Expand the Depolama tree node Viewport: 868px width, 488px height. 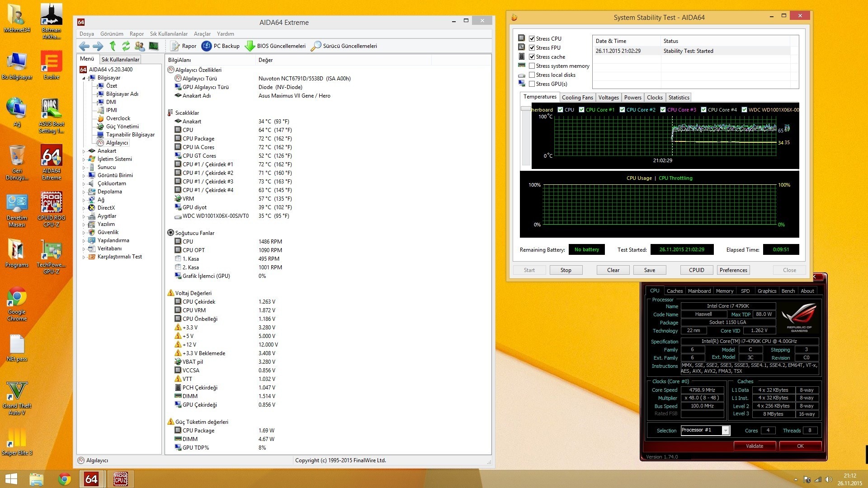point(84,192)
